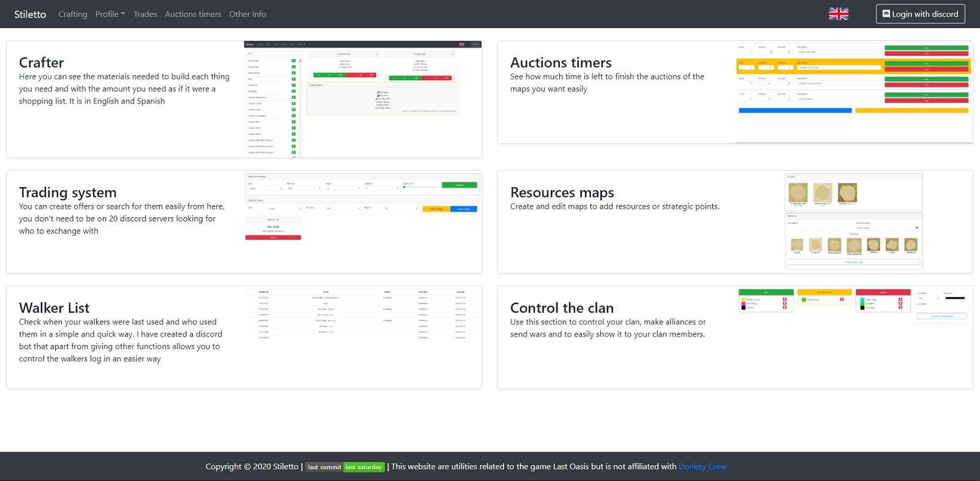
Task: Click the UK flag language icon
Action: point(839,14)
